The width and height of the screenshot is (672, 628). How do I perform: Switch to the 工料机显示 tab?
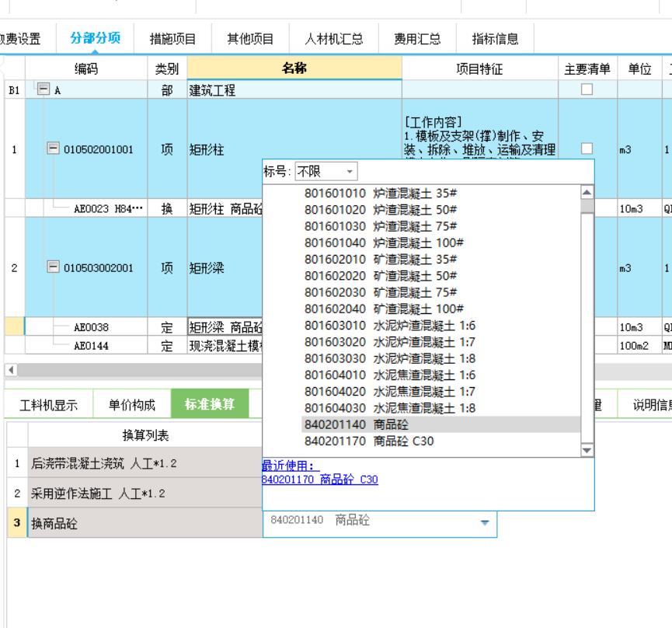tap(48, 405)
